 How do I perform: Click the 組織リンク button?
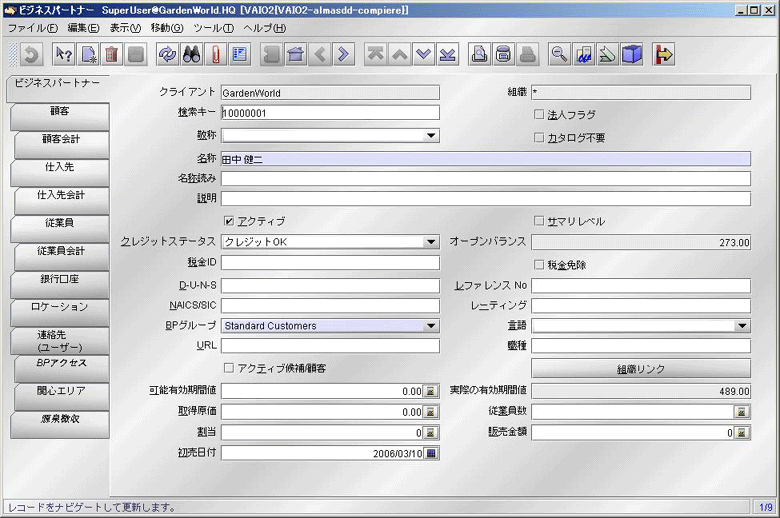641,369
